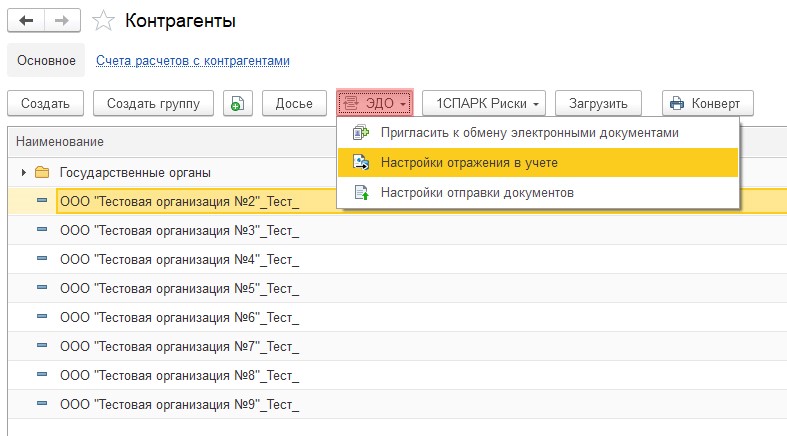Click the Государственные органы folder icon
This screenshot has height=436, width=787.
(x=42, y=172)
